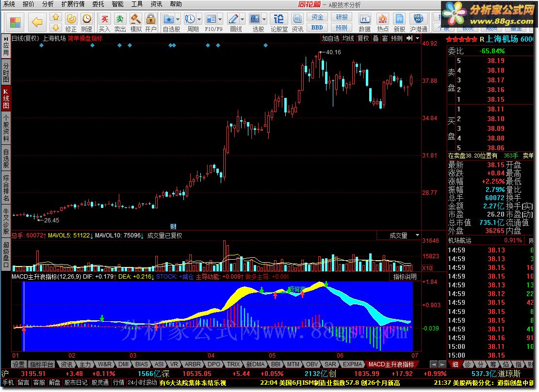Click the up arrow toolbar icon

pos(56,17)
